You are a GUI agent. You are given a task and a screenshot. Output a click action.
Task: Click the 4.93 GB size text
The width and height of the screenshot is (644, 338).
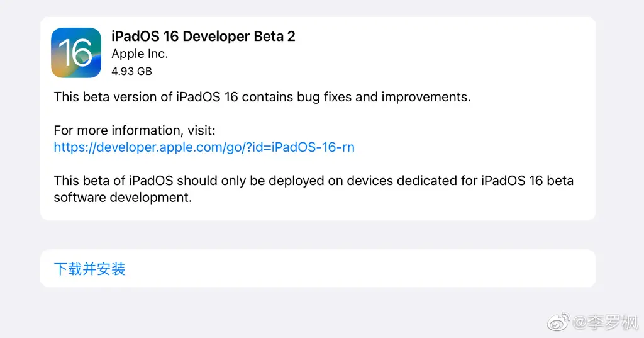click(131, 71)
